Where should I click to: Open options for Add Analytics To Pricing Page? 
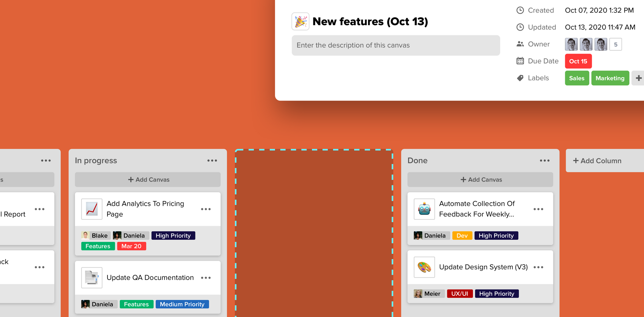tap(206, 209)
